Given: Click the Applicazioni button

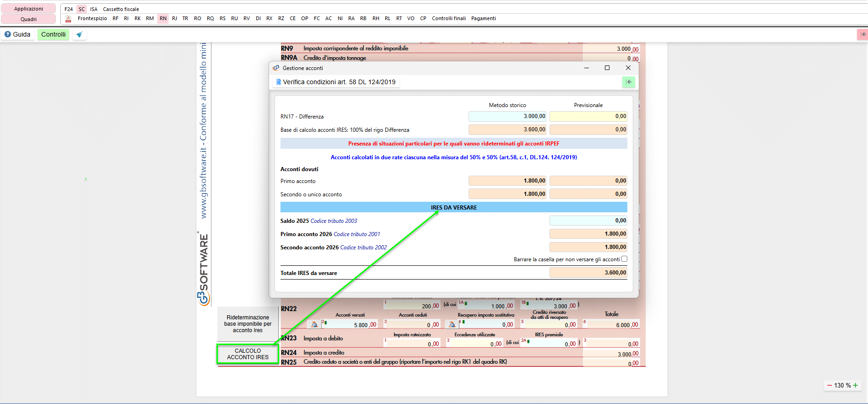Looking at the screenshot, I should click(28, 9).
